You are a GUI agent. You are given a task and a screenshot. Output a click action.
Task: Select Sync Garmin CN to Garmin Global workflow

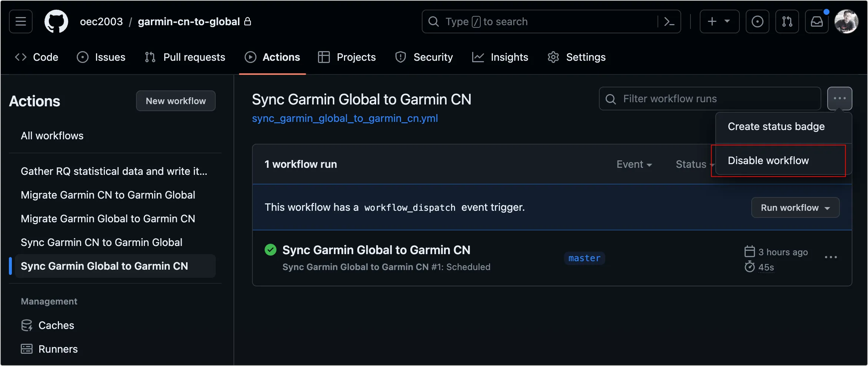click(x=102, y=242)
